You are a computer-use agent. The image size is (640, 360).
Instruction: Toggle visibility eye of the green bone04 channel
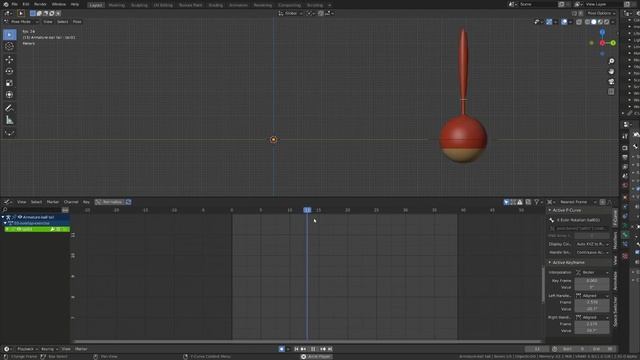coord(19,229)
